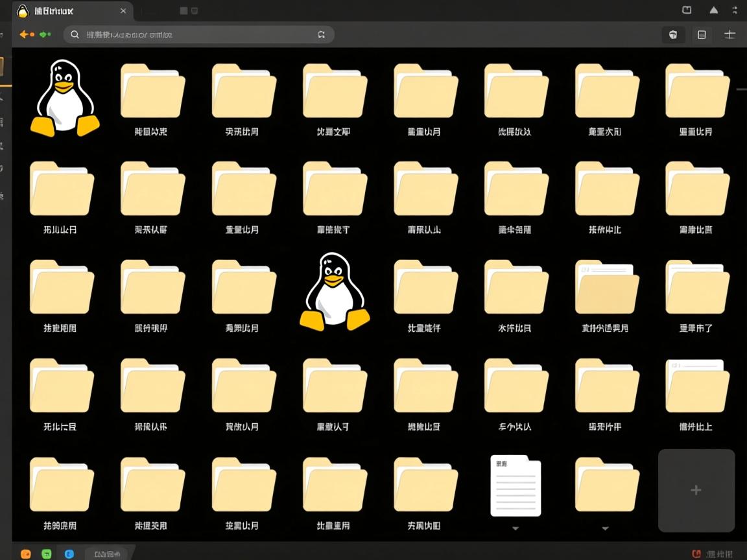The height and width of the screenshot is (560, 747).
Task: Open the labeled window button in the taskbar
Action: tap(107, 554)
